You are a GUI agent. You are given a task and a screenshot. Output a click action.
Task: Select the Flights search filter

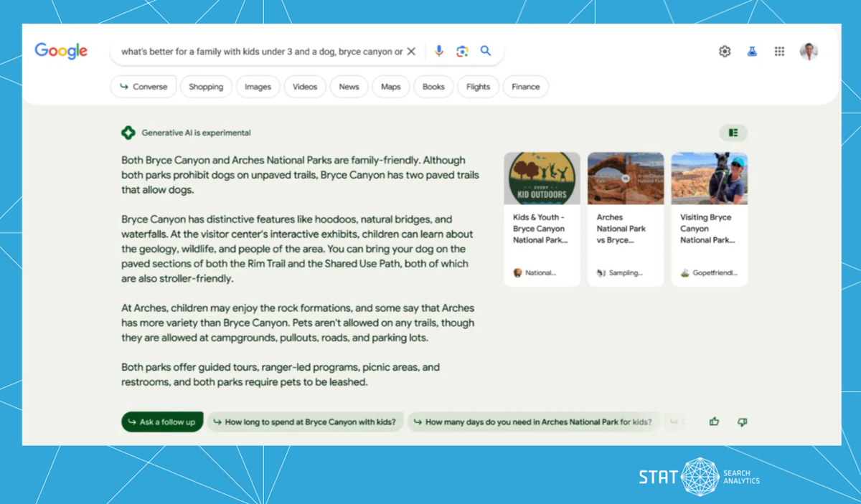478,86
